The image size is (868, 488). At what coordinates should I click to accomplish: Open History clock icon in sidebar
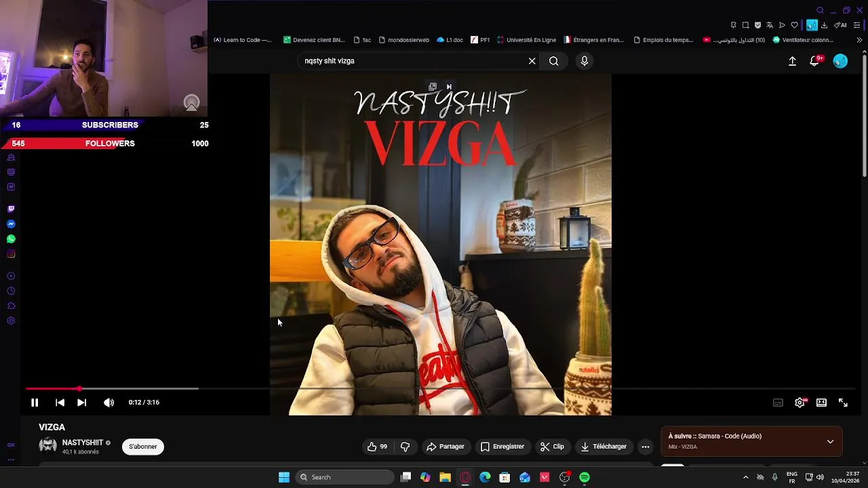click(11, 291)
